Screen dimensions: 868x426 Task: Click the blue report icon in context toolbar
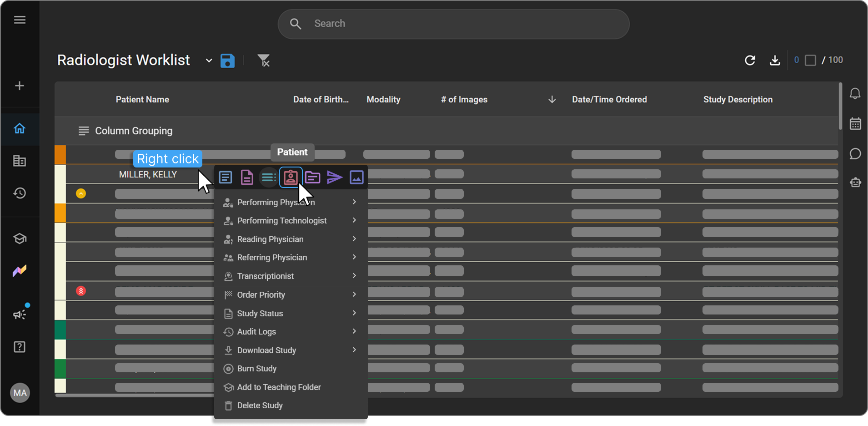click(x=226, y=177)
